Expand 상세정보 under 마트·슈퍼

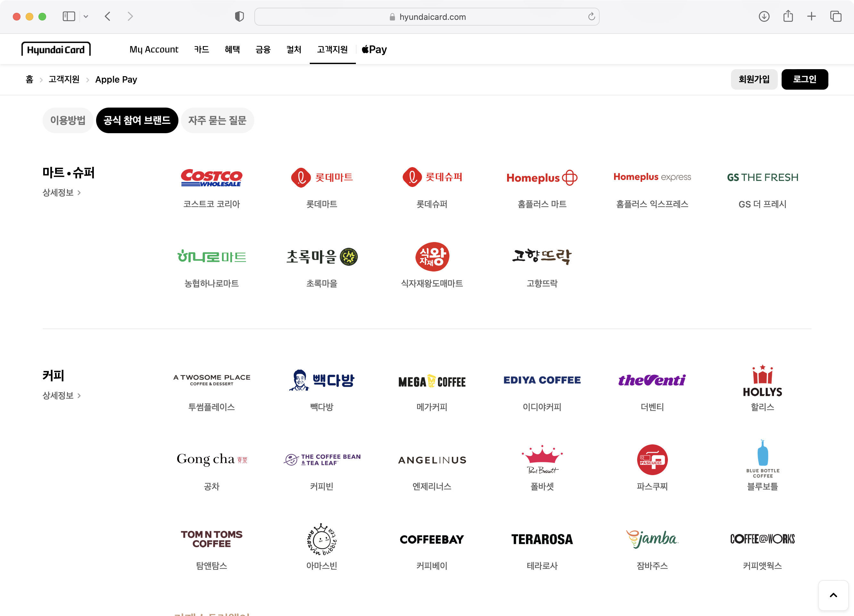pyautogui.click(x=62, y=193)
